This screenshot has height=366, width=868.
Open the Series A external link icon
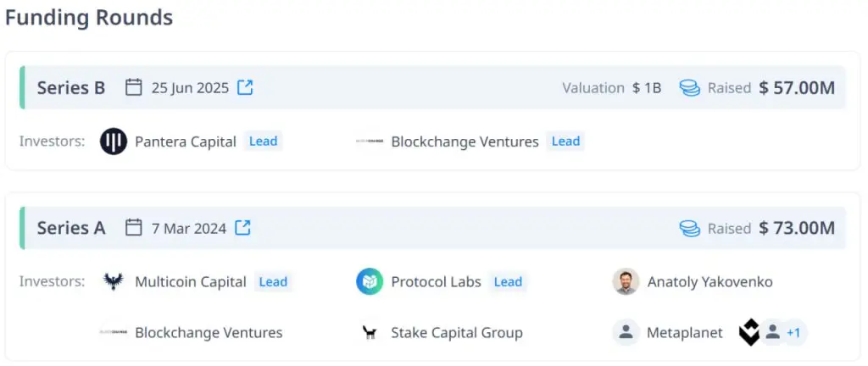tap(243, 227)
